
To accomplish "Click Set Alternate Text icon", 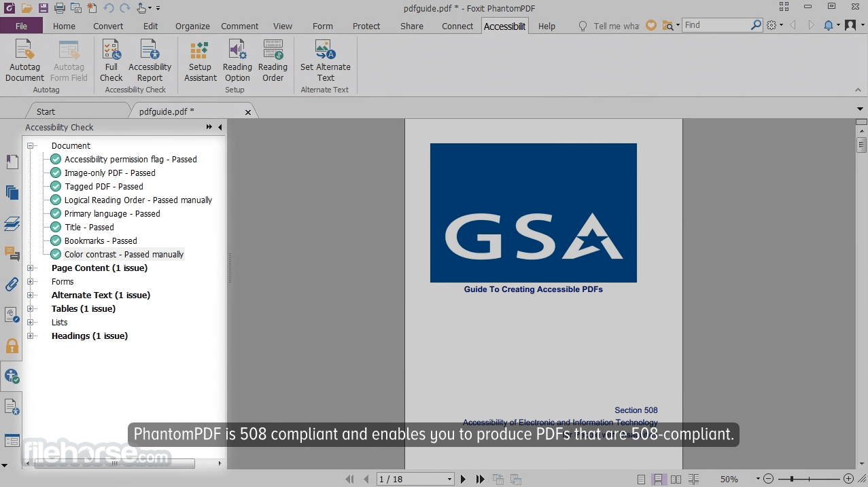I will tap(326, 61).
